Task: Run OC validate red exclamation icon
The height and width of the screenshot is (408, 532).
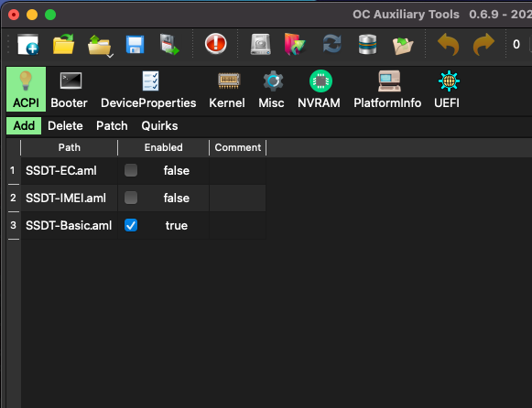Action: coord(216,44)
